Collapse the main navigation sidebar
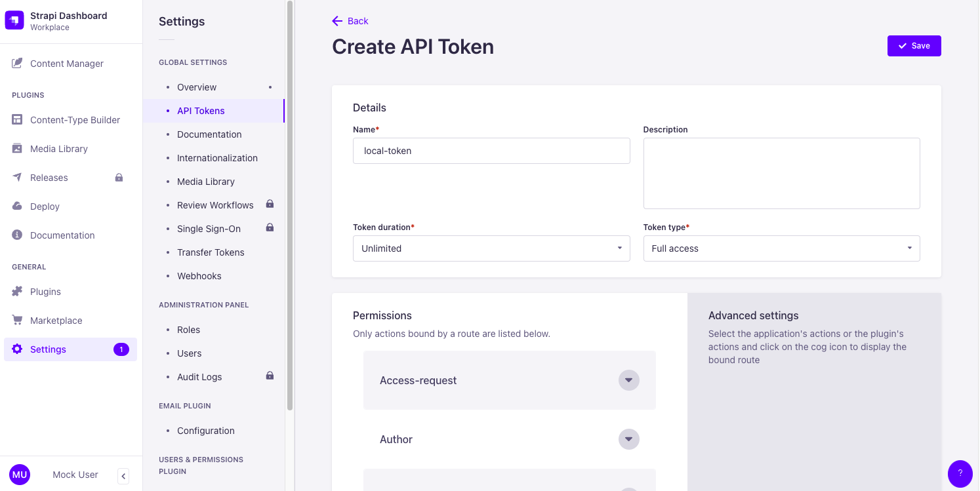The height and width of the screenshot is (491, 980). [123, 476]
